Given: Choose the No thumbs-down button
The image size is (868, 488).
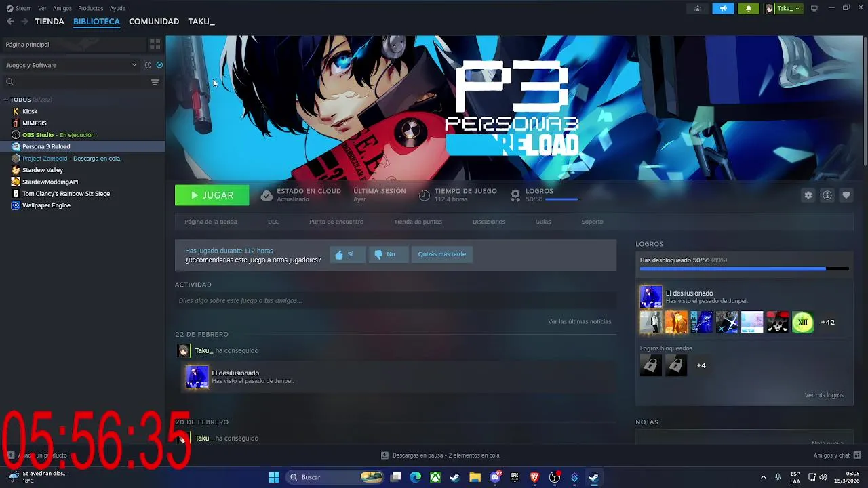Looking at the screenshot, I should point(389,254).
